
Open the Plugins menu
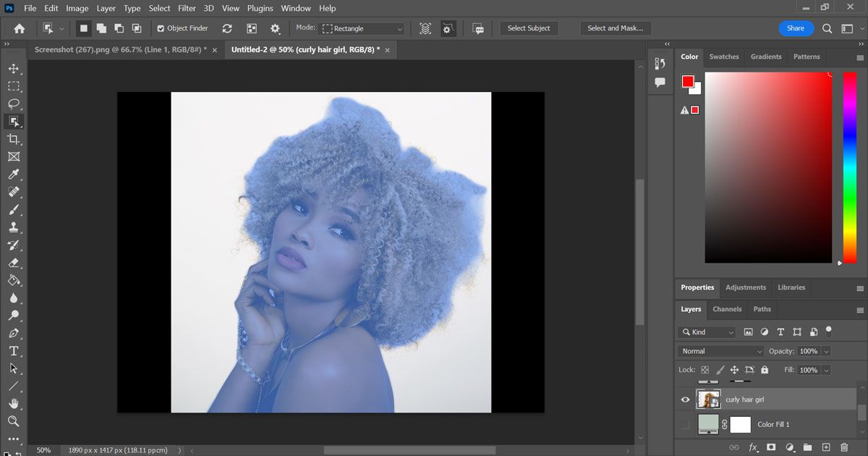[259, 8]
